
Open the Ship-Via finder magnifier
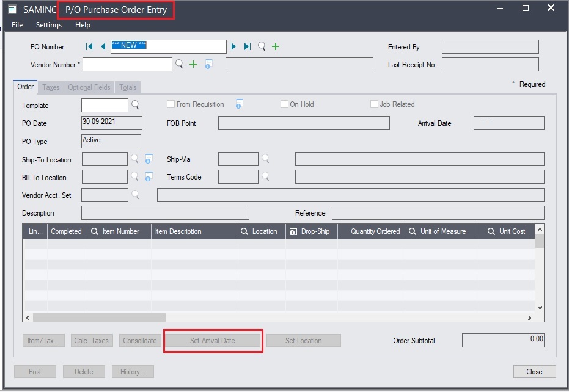coord(266,159)
